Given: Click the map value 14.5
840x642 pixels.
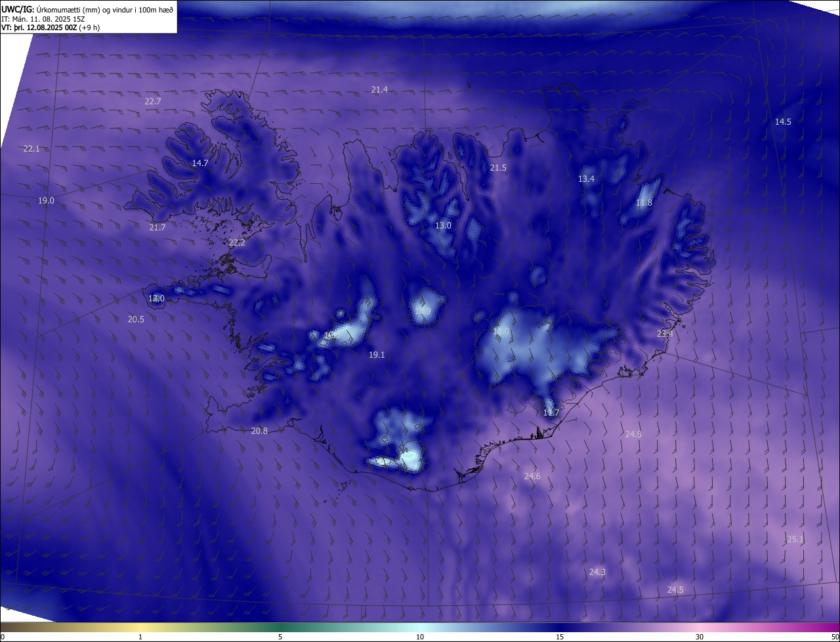Looking at the screenshot, I should click(x=783, y=122).
